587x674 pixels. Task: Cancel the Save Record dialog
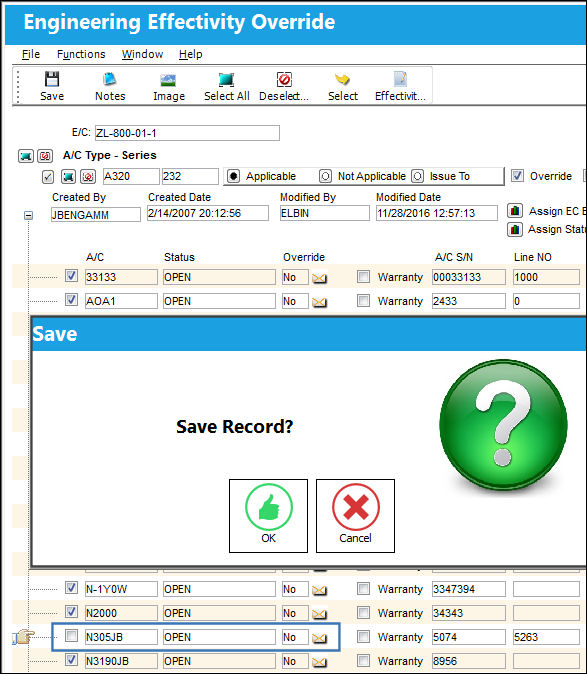[x=355, y=516]
